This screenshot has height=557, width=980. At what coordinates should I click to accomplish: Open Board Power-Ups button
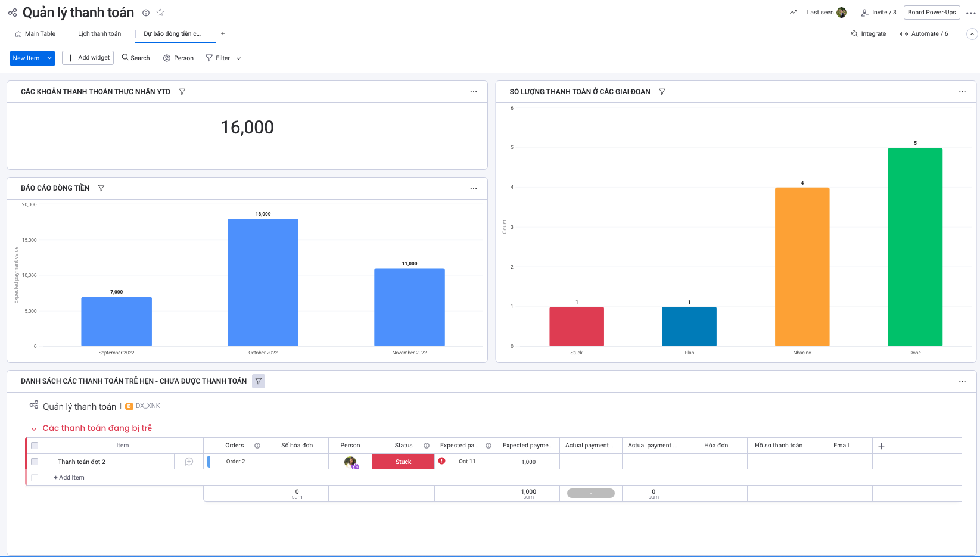(931, 13)
